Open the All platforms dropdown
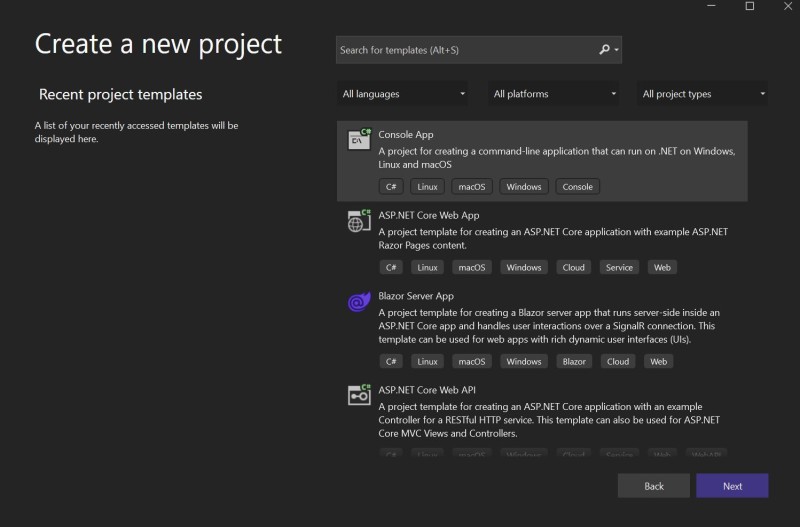The image size is (800, 527). tap(553, 94)
